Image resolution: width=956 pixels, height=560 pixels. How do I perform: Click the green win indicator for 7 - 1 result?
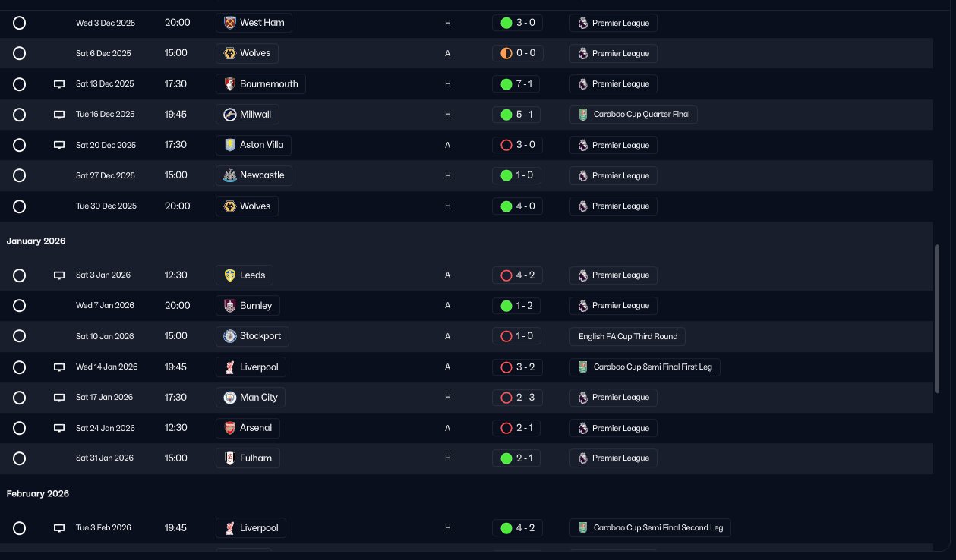coord(506,84)
